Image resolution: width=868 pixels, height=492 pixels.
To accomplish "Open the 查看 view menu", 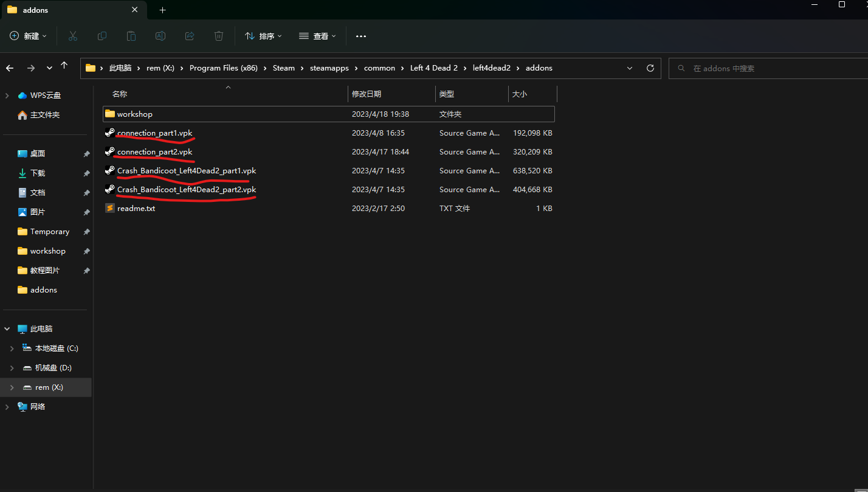I will tap(317, 36).
